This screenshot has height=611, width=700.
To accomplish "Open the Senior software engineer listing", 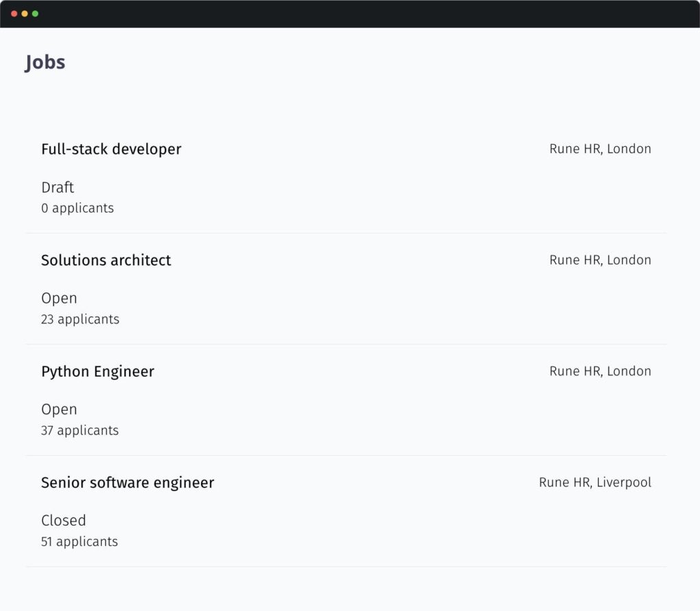I will [127, 483].
